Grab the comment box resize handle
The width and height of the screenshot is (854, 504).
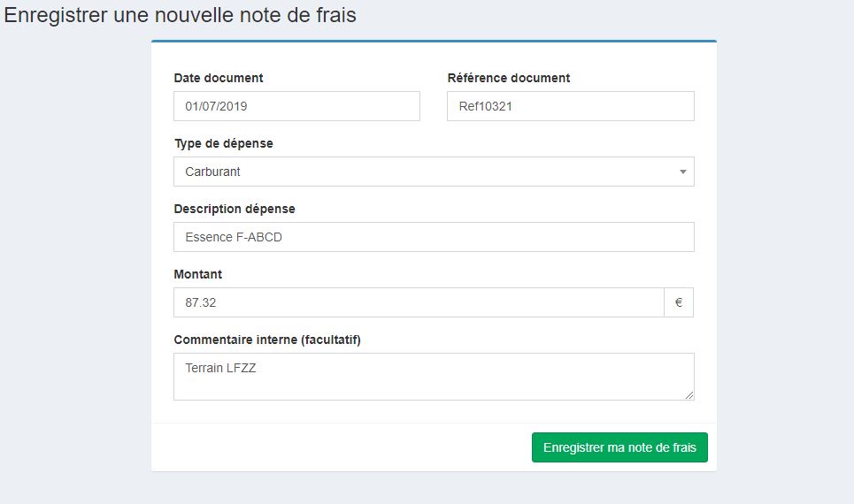[x=689, y=395]
